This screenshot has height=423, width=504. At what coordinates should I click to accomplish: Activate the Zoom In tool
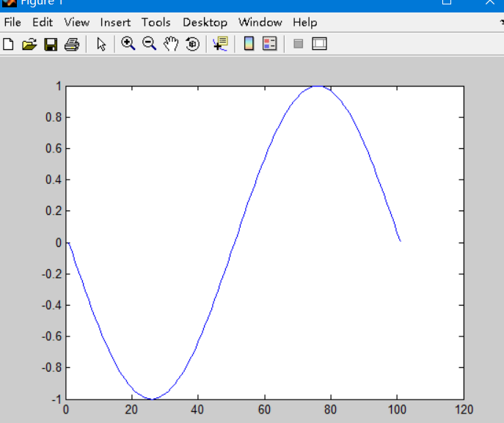[x=128, y=43]
